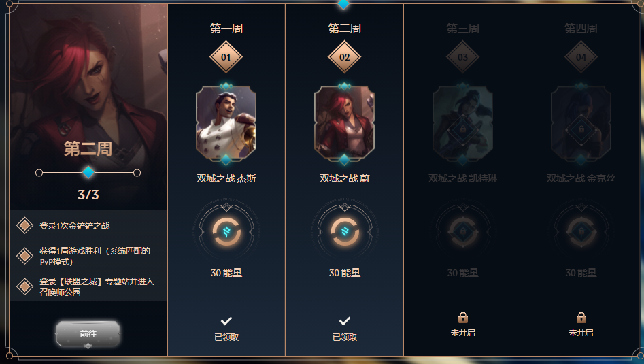Click the lock icon above fourth week 未开启
644x364 pixels.
click(581, 318)
